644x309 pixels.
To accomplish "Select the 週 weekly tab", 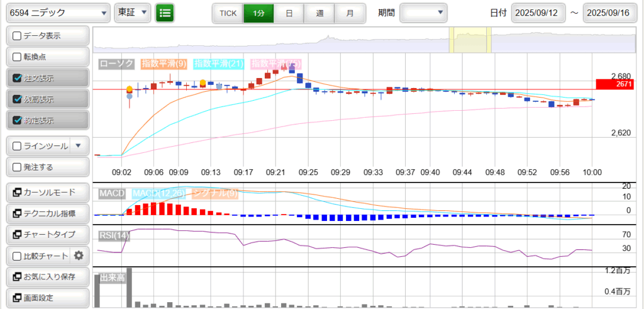I will [319, 13].
